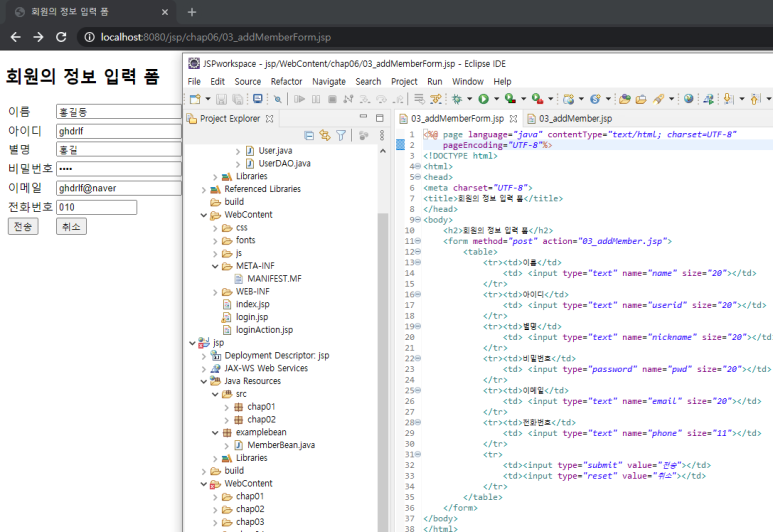Screen dimensions: 773x532
Task: Open the dropdown arrow beside New icon
Action: coord(208,99)
